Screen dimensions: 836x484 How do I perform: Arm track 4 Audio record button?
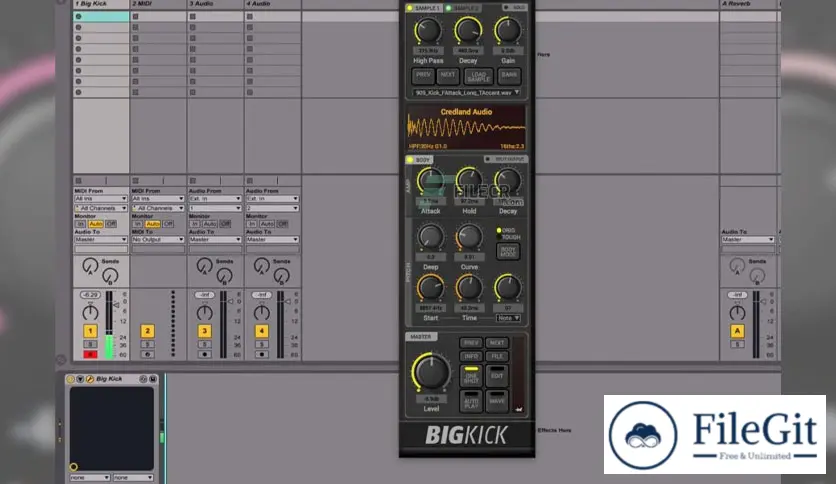click(262, 354)
